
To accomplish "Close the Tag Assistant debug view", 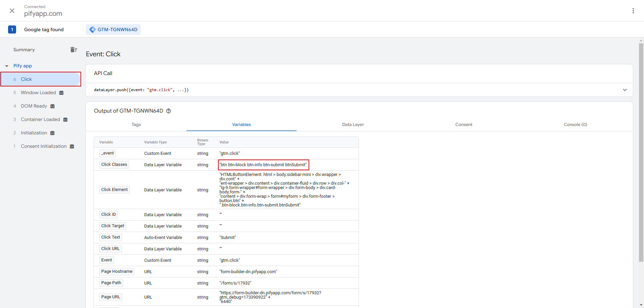I will click(x=12, y=11).
